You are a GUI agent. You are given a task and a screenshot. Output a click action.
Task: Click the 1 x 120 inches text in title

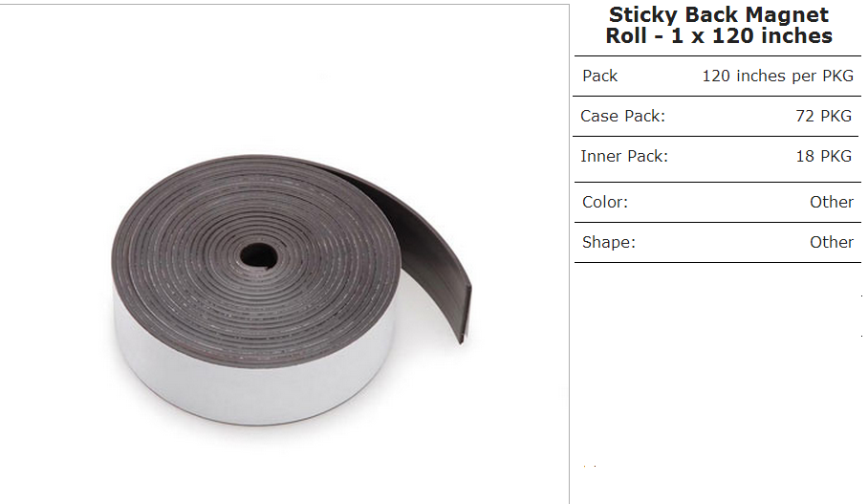coord(751,36)
